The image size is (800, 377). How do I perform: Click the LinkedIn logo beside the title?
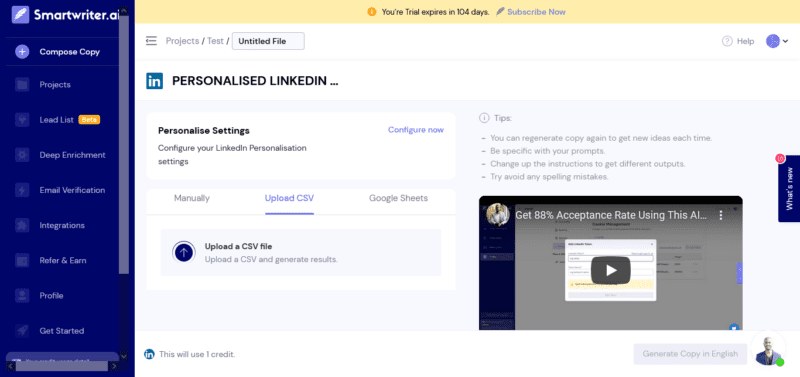(155, 81)
